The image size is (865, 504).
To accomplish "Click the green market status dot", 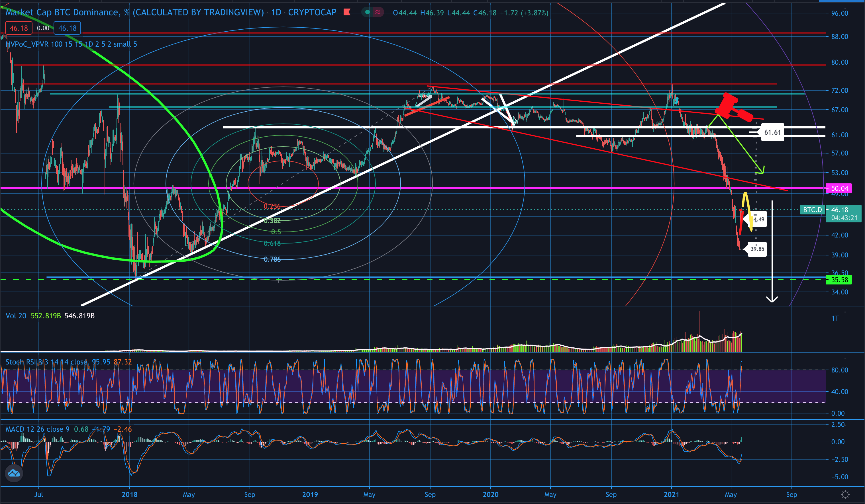I will [367, 12].
